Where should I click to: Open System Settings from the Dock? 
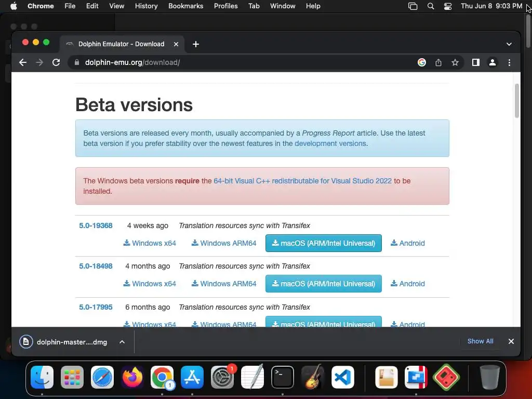222,377
